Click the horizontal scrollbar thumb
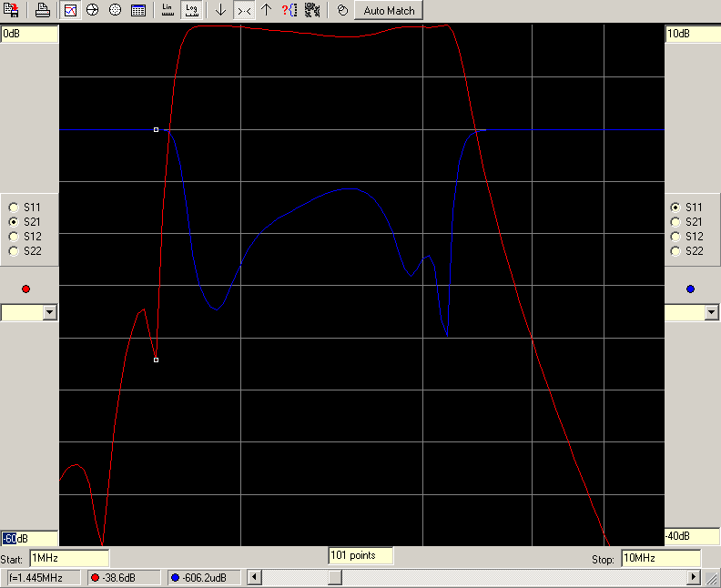The width and height of the screenshot is (721, 588). coord(335,577)
